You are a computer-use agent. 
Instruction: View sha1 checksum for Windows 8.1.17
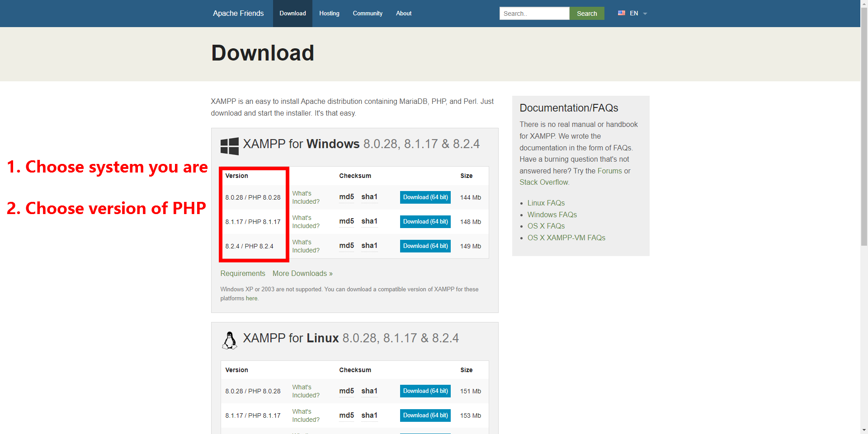(369, 221)
